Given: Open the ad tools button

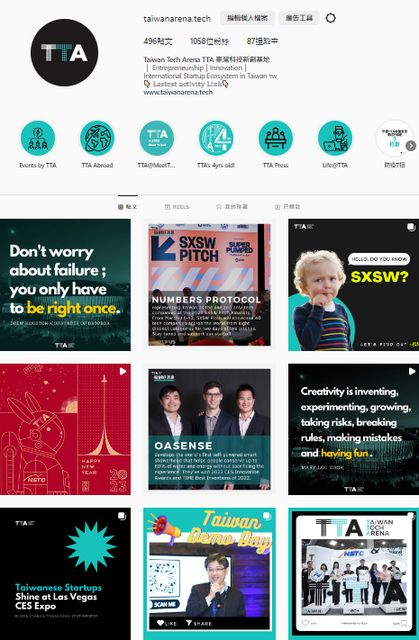Looking at the screenshot, I should (299, 18).
